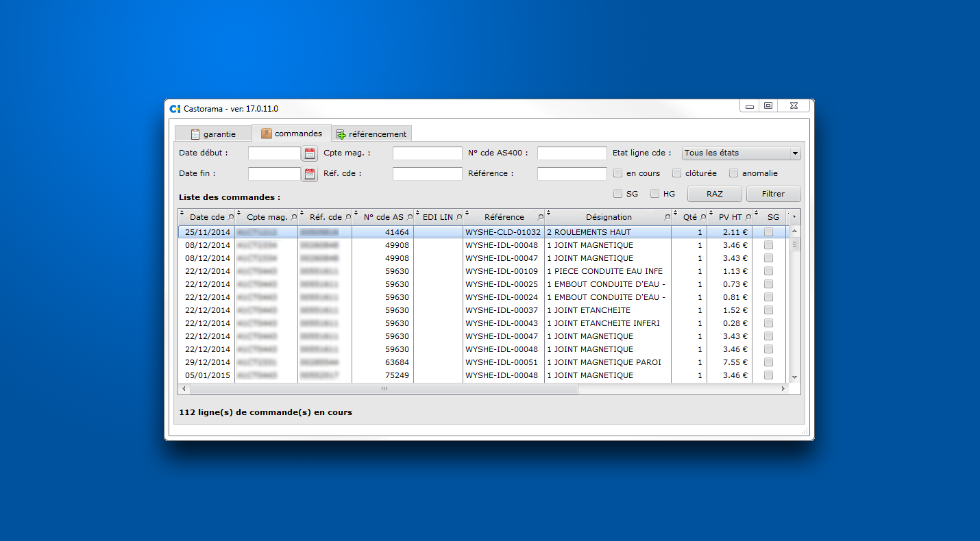Click the order number cell 41464
The height and width of the screenshot is (541, 980).
383,232
